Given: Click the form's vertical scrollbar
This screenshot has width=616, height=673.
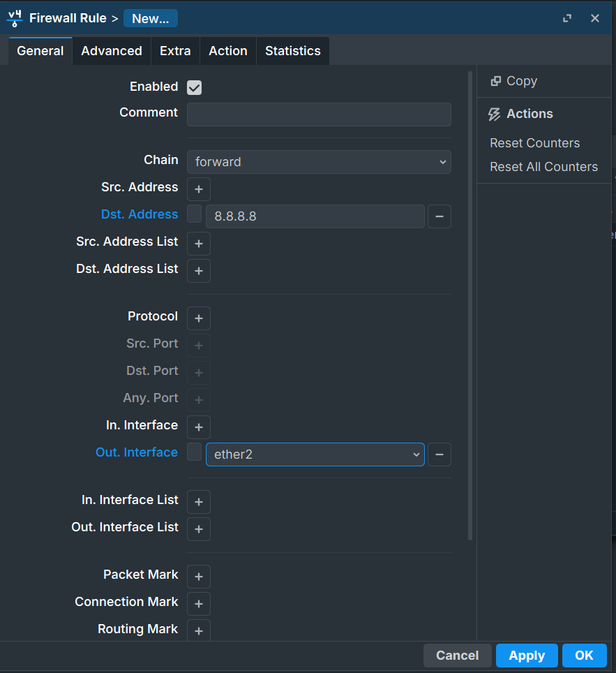Looking at the screenshot, I should (x=470, y=306).
